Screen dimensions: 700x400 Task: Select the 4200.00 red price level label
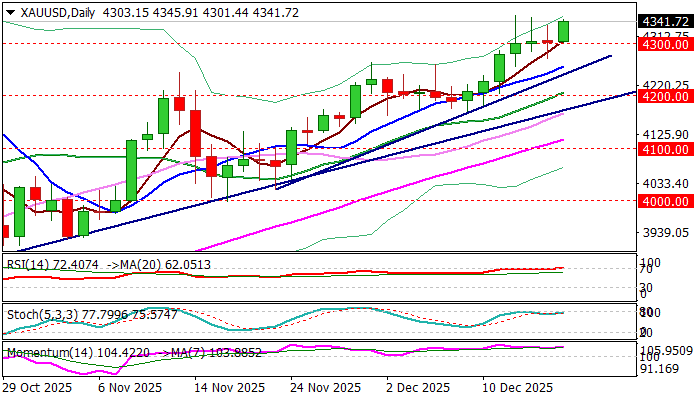(663, 96)
